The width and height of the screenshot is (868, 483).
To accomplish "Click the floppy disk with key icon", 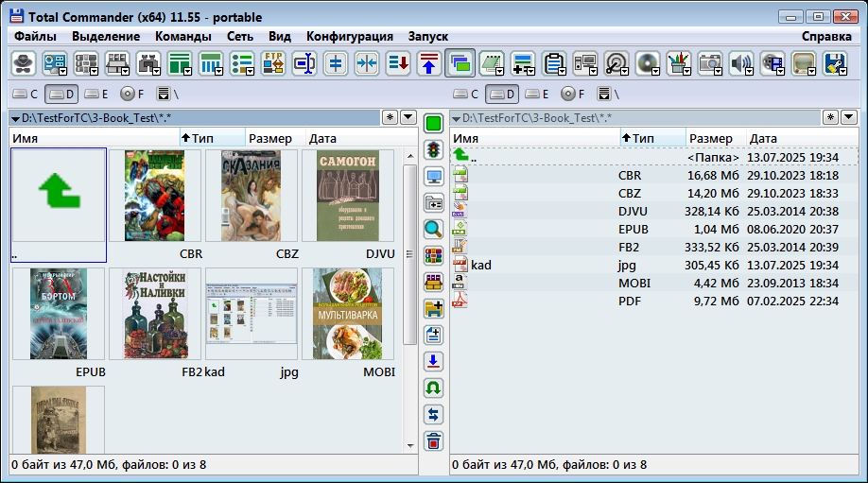I will coord(833,63).
